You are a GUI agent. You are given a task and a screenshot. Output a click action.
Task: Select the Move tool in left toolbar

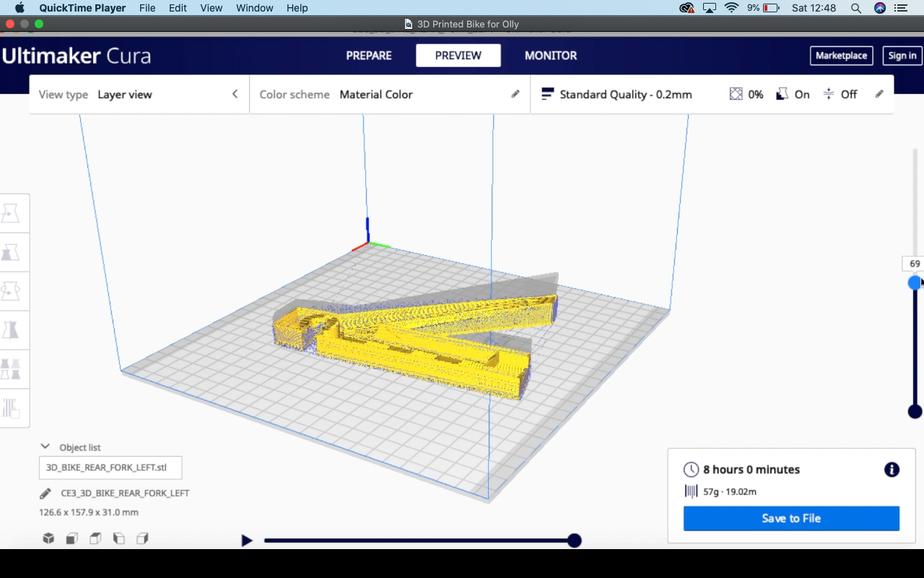click(11, 214)
